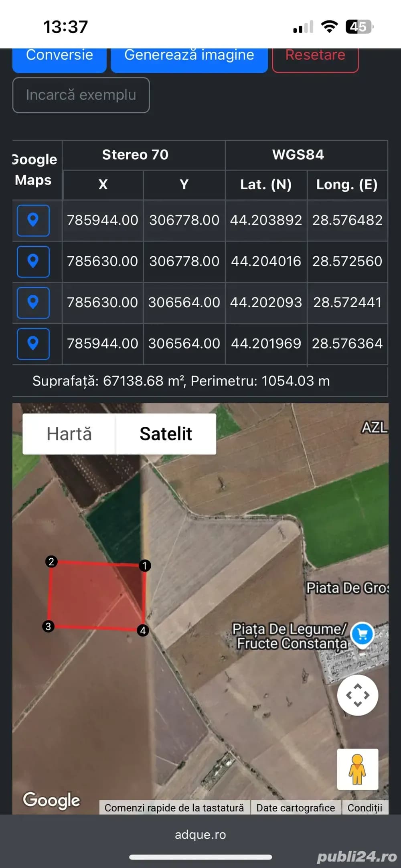Switch map to Hartă view
Image resolution: width=401 pixels, height=868 pixels.
point(69,434)
